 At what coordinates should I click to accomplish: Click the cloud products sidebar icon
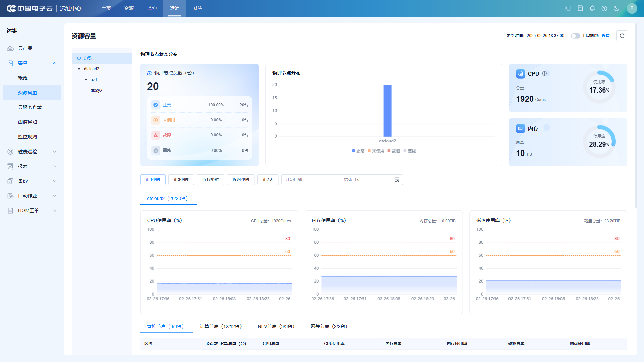pyautogui.click(x=10, y=48)
